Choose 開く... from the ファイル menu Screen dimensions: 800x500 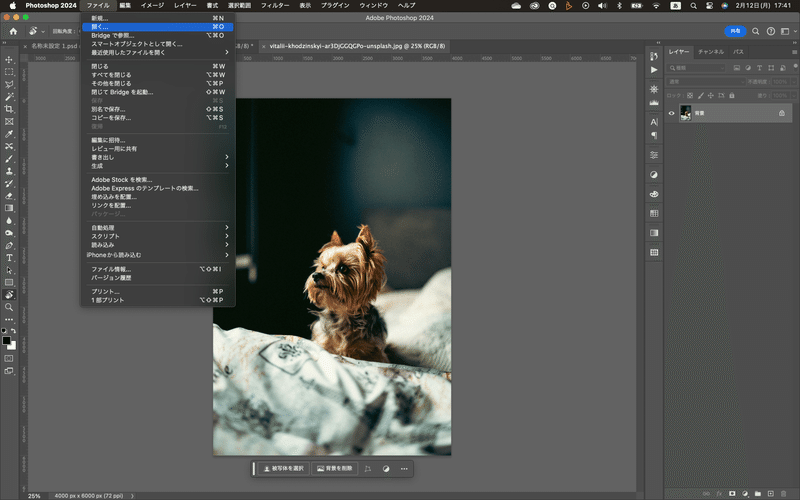pos(100,27)
